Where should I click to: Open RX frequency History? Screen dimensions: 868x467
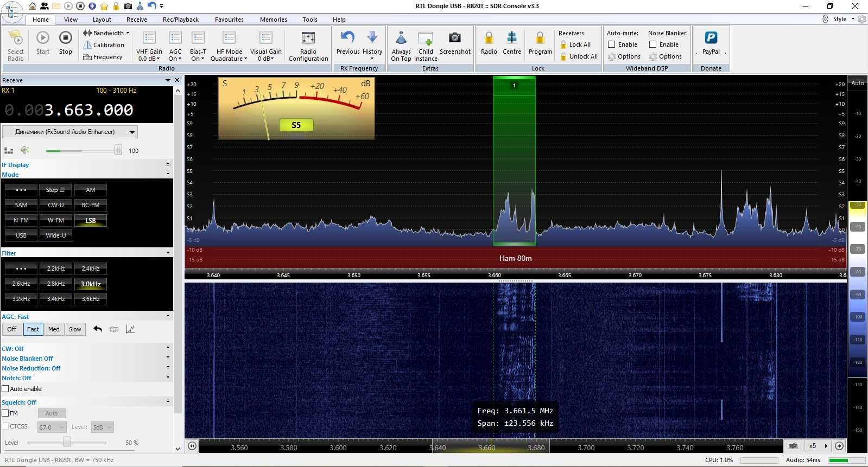[x=372, y=45]
